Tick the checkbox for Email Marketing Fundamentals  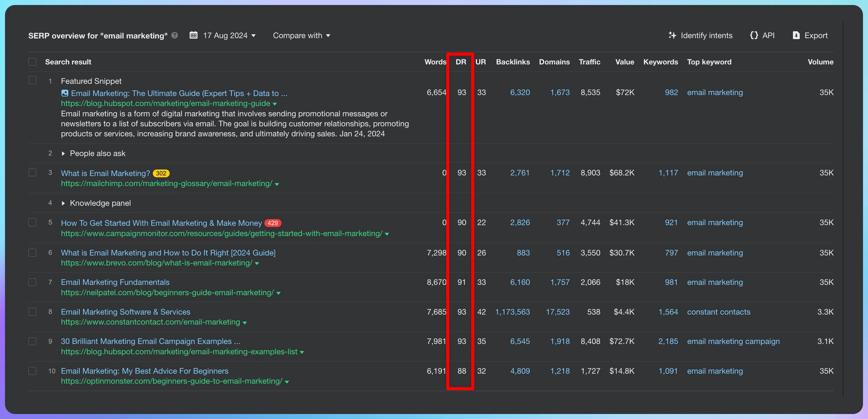point(32,282)
